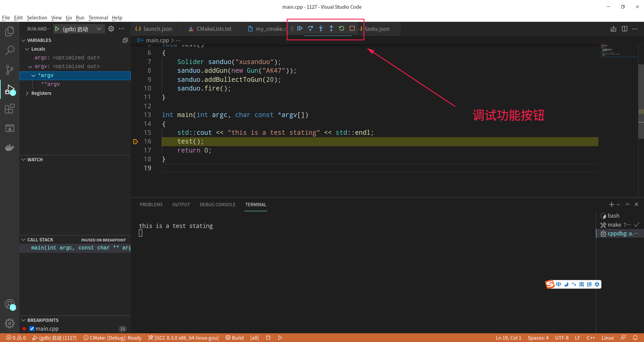Image resolution: width=644 pixels, height=342 pixels.
Task: Click the new terminal plus icon
Action: [611, 205]
